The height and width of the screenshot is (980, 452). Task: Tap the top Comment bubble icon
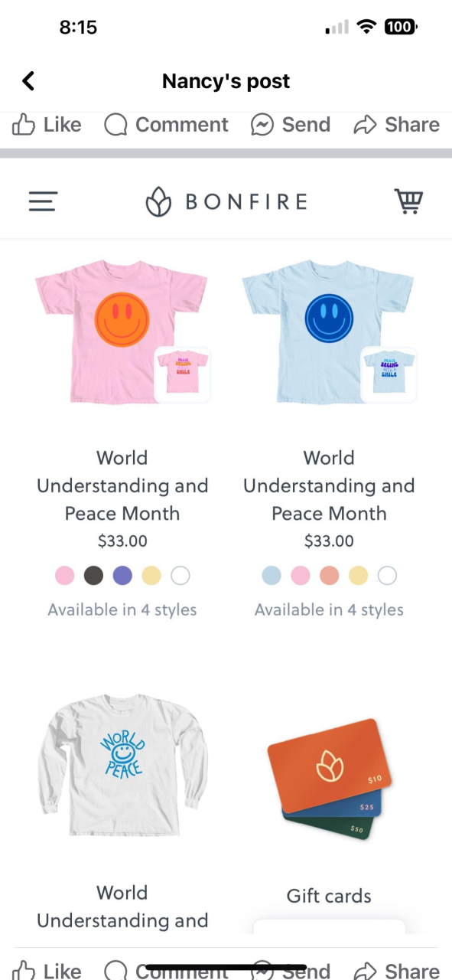coord(115,125)
